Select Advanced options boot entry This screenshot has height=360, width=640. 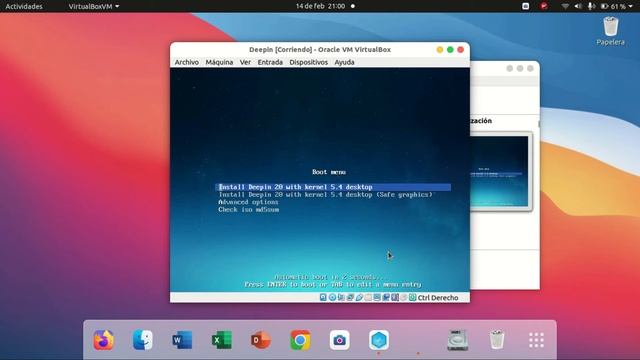248,202
